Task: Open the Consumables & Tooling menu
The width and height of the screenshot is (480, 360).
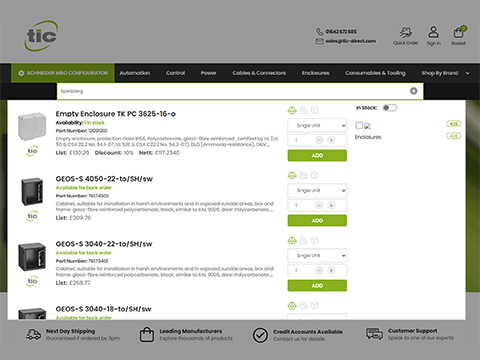Action: [375, 73]
